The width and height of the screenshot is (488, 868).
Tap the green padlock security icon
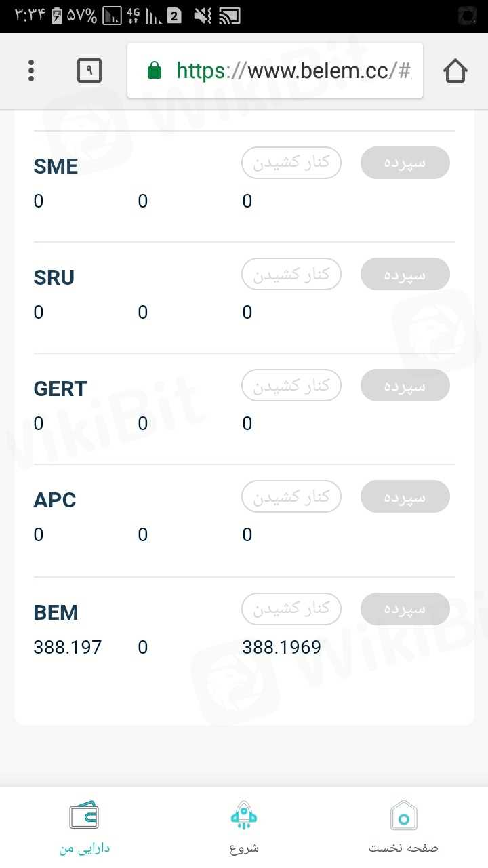(155, 70)
